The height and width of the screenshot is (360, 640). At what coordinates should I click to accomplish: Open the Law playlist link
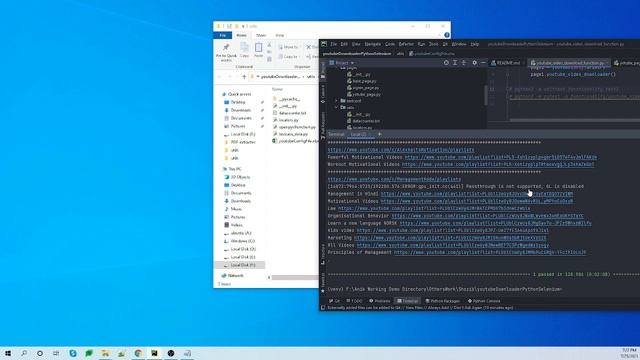[434, 209]
